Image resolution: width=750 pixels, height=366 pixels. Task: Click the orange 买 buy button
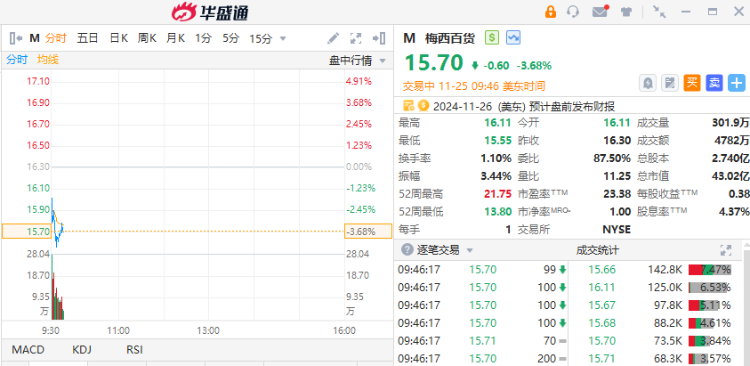(692, 83)
